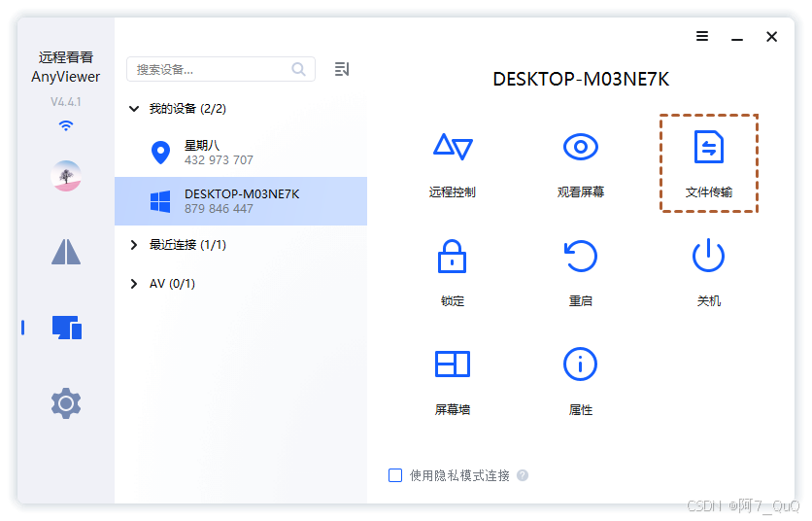Click the Lock (锁定) padlock icon
The width and height of the screenshot is (812, 521).
click(452, 256)
